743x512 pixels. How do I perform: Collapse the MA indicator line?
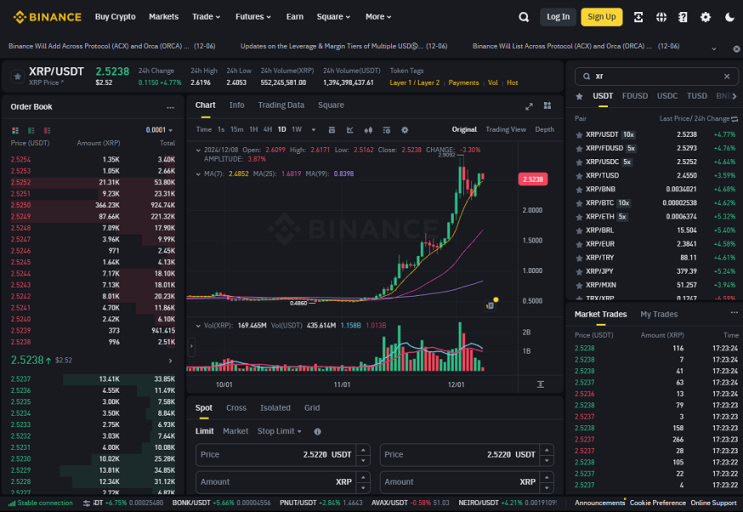(x=198, y=174)
